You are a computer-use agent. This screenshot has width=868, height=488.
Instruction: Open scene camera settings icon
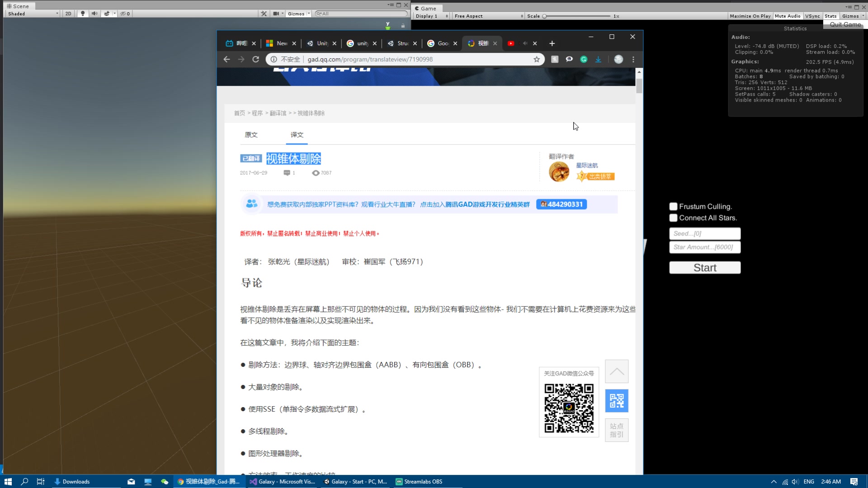tap(276, 14)
